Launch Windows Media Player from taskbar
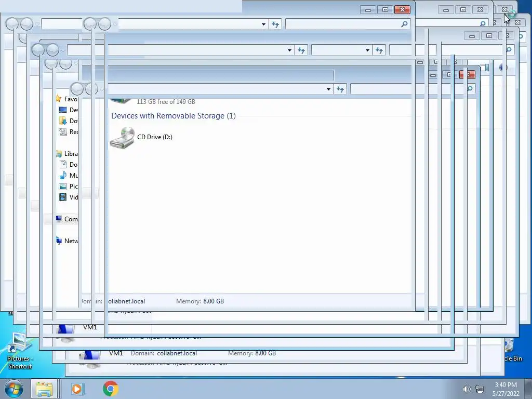This screenshot has width=532, height=399. (77, 389)
